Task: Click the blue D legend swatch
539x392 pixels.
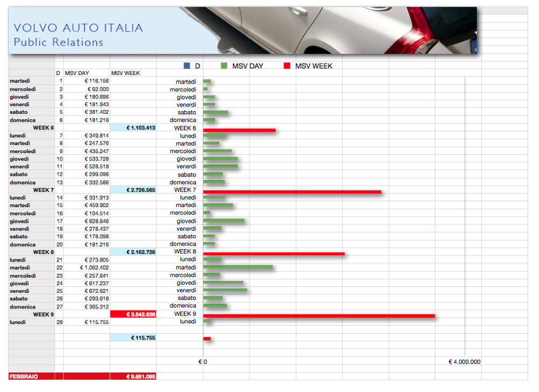Action: (187, 66)
